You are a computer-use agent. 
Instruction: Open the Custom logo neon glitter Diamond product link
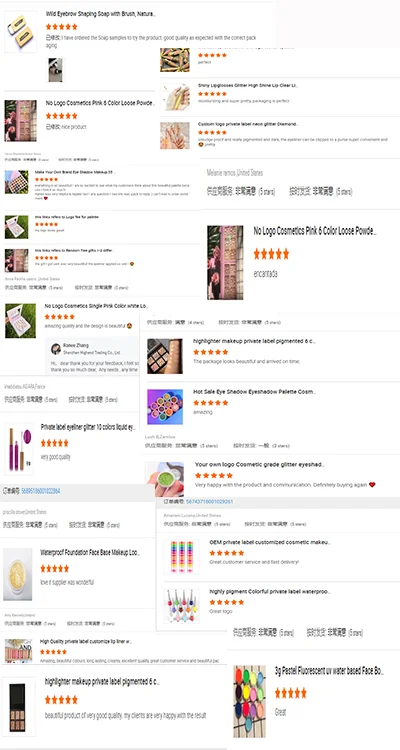point(248,124)
